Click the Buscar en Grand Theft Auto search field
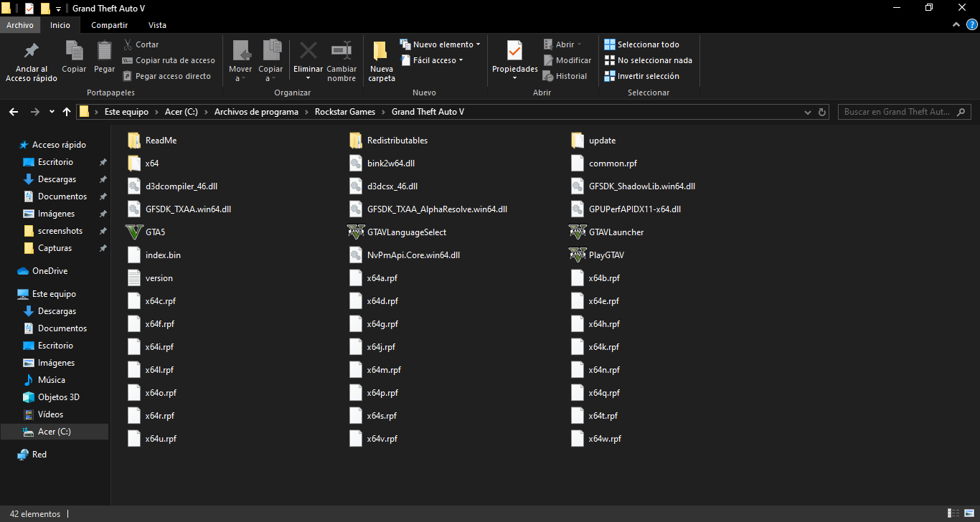 897,112
